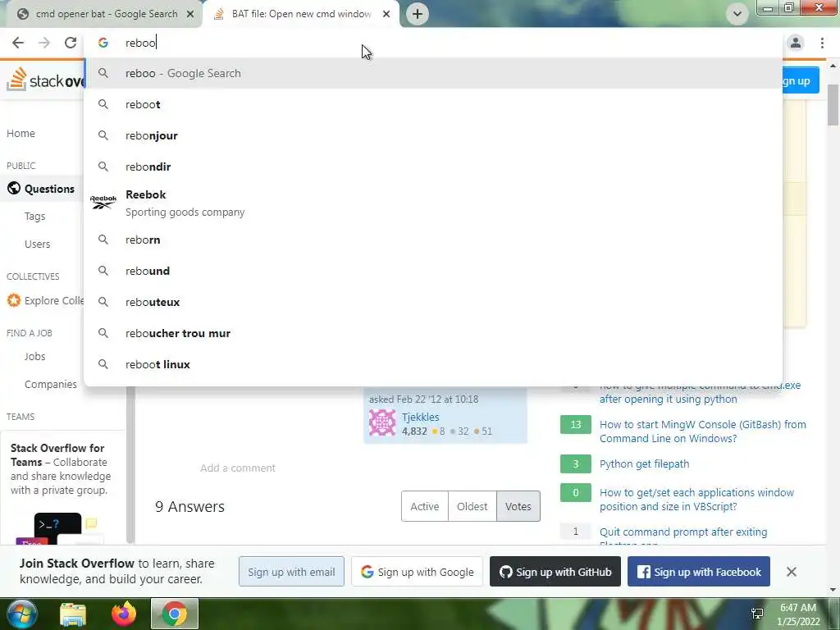Image resolution: width=840 pixels, height=630 pixels.
Task: Open 'Python get filepath' related question
Action: pos(645,464)
